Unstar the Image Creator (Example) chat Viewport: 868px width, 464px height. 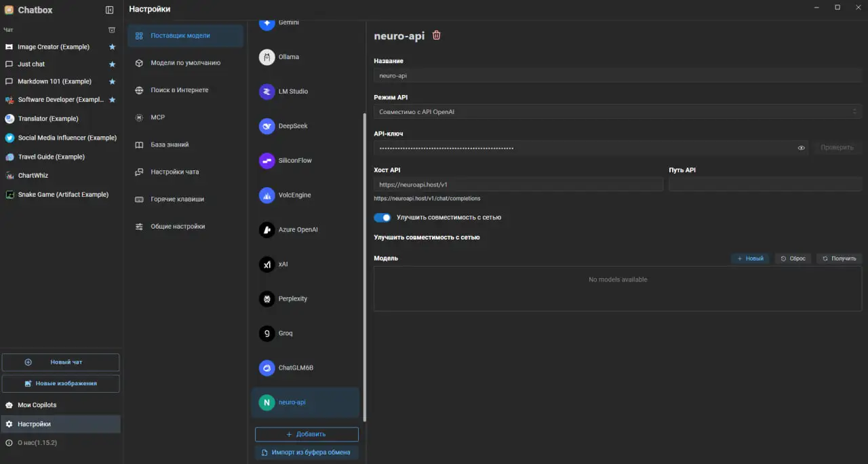[113, 47]
